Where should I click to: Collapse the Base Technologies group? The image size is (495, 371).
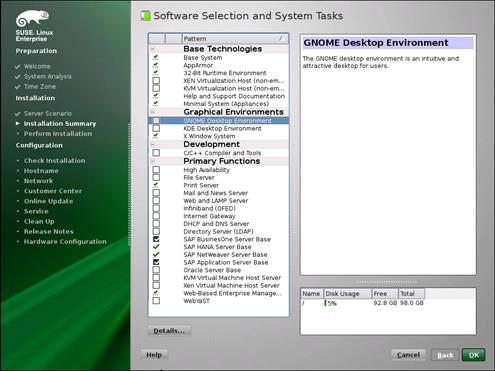click(x=152, y=49)
